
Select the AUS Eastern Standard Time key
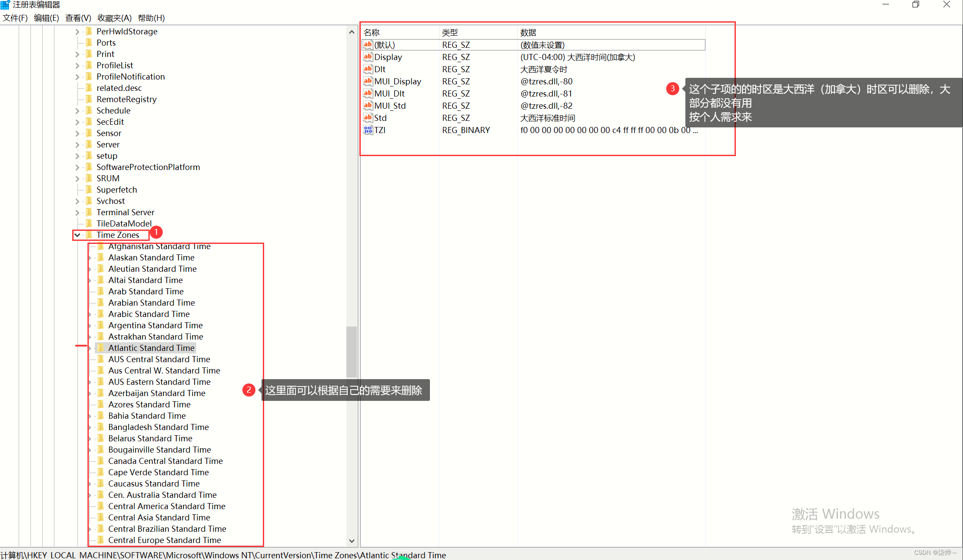159,382
